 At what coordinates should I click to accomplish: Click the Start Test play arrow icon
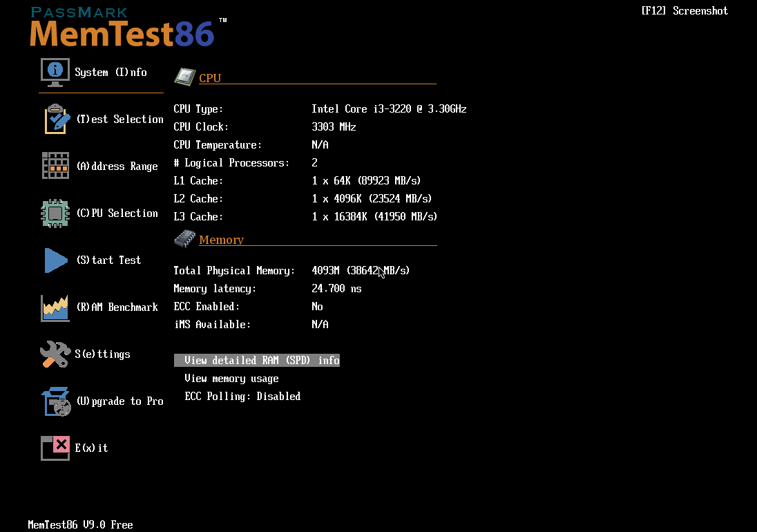[x=56, y=260]
